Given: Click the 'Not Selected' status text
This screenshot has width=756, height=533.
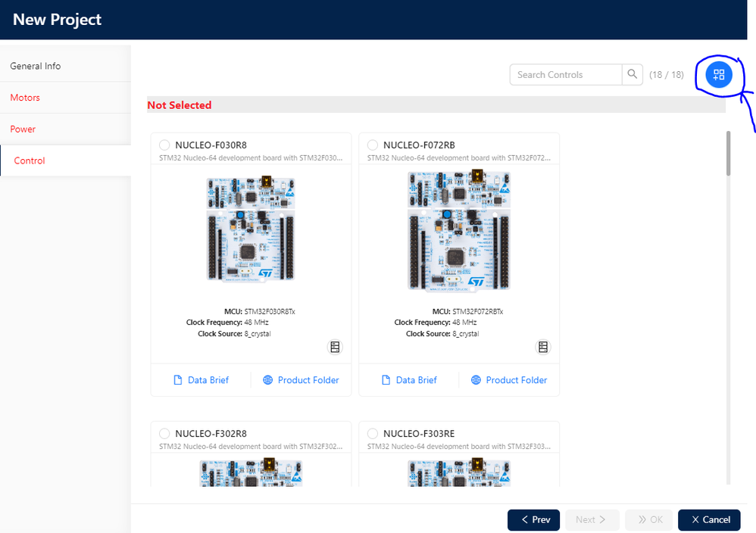Looking at the screenshot, I should (x=180, y=105).
